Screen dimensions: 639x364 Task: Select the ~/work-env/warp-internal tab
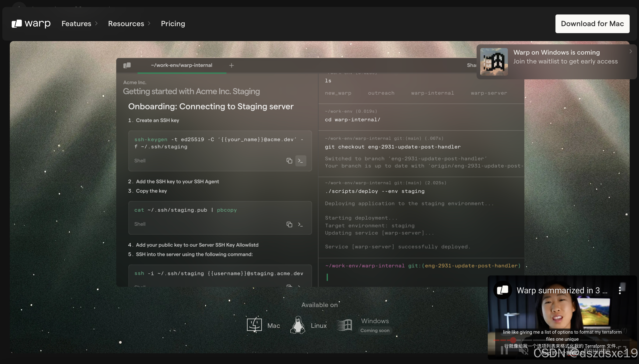tap(182, 65)
